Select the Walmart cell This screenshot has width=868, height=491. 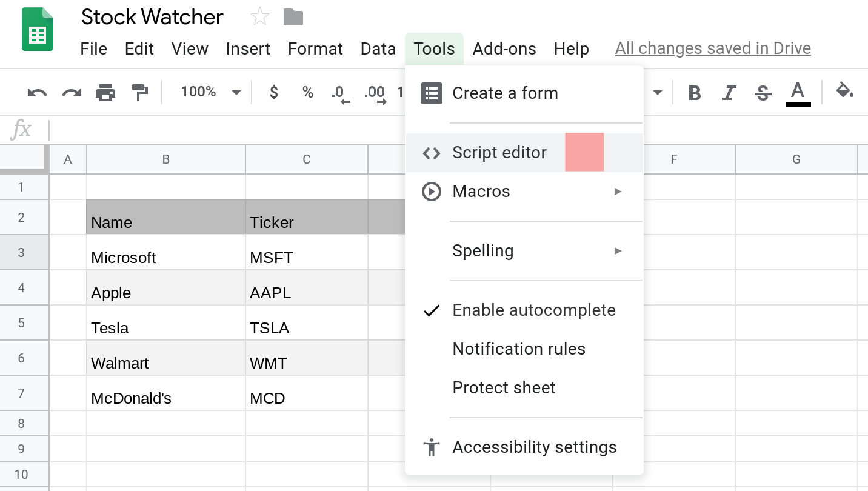(x=166, y=358)
